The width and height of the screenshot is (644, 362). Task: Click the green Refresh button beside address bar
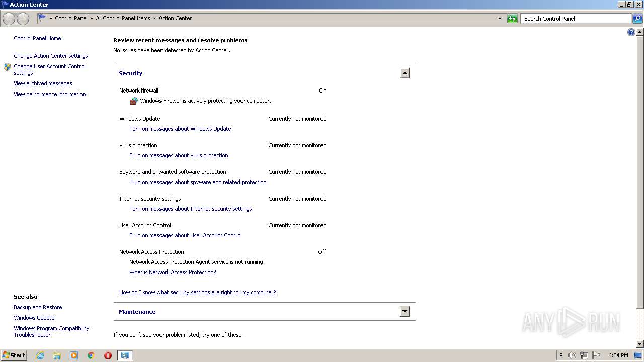pyautogui.click(x=512, y=19)
